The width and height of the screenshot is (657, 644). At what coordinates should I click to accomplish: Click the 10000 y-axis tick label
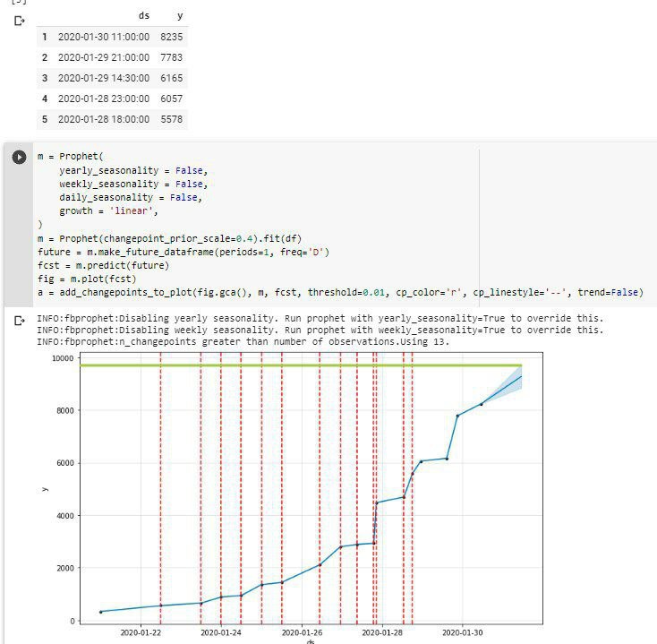(63, 358)
